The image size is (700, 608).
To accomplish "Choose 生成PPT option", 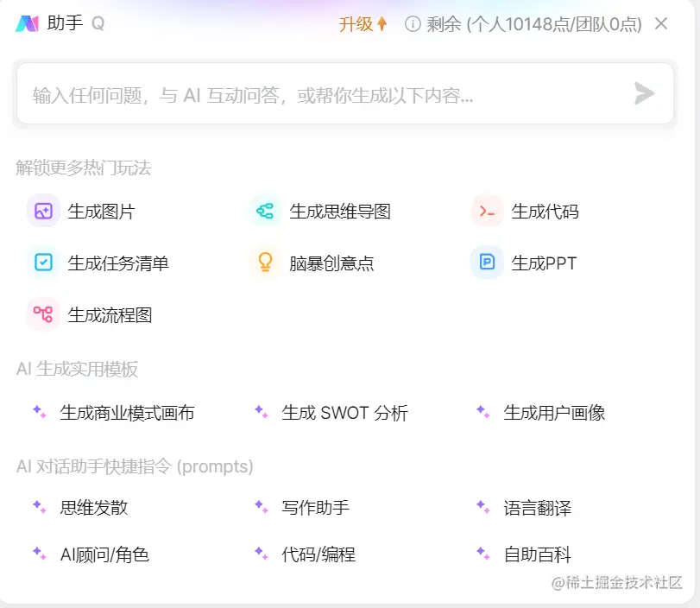I will [544, 263].
